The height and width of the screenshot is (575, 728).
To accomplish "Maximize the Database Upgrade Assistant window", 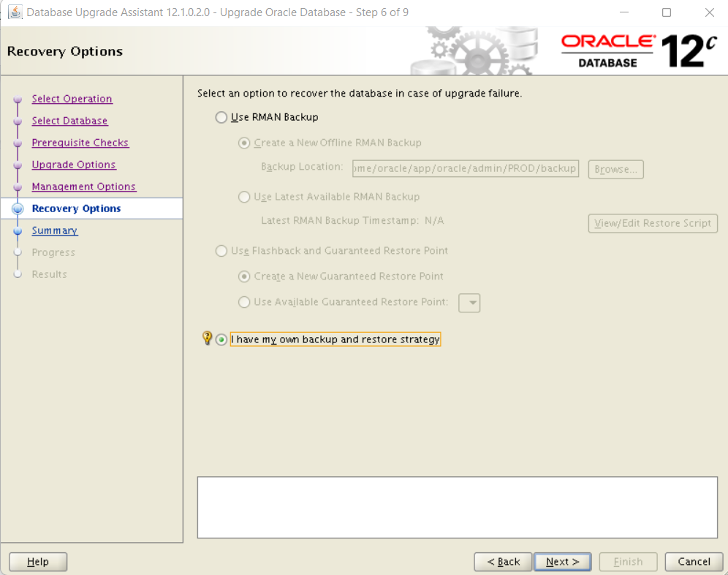I will coord(667,12).
